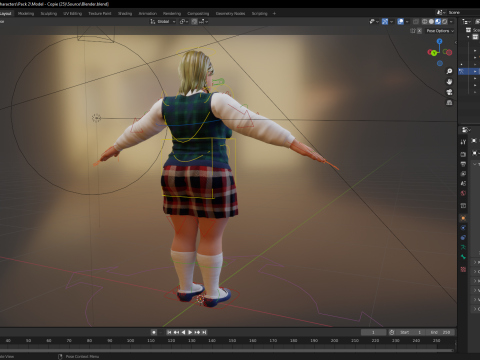Screen dimensions: 480x360
Task: Play animation in reverse
Action: 183,332
